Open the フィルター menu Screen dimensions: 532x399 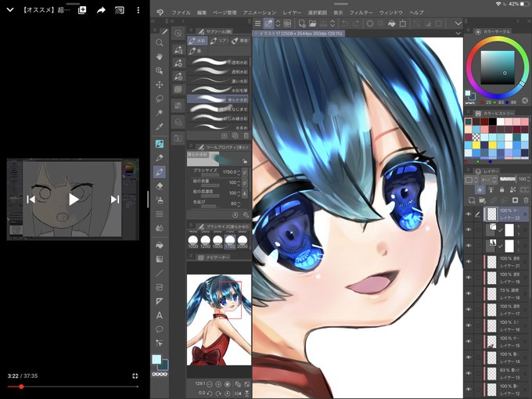pyautogui.click(x=361, y=13)
